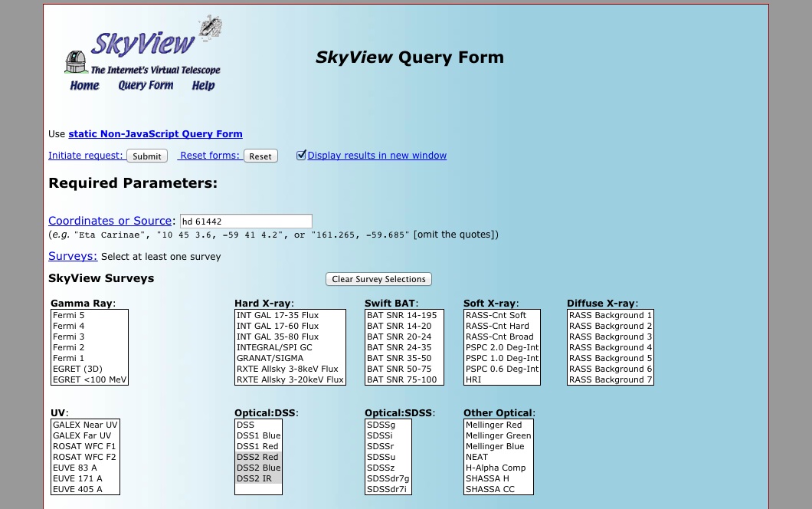Select RXTE Allsky 3-8keV Flux survey
Viewport: 812px width, 509px height.
coord(290,369)
